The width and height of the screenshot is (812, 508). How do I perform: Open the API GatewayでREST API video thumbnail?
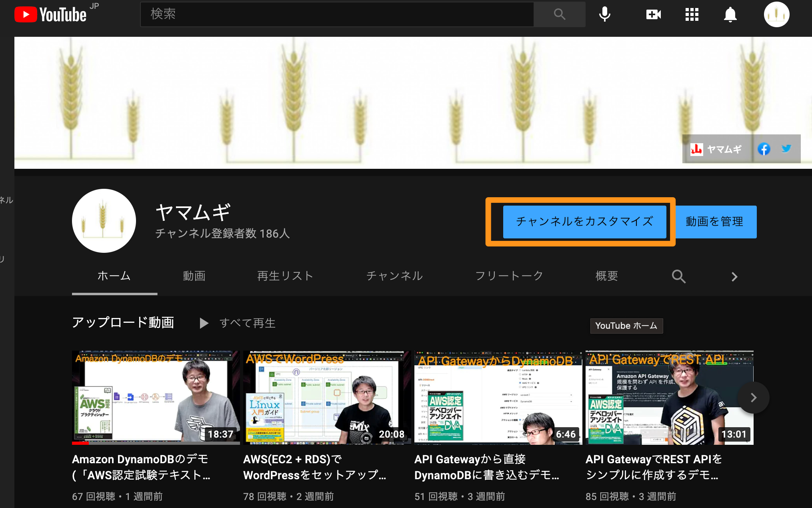coord(670,398)
